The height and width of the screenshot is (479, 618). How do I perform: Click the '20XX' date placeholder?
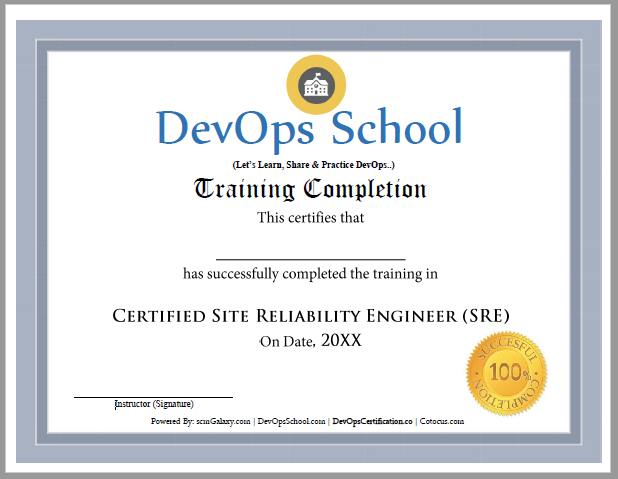pyautogui.click(x=342, y=341)
